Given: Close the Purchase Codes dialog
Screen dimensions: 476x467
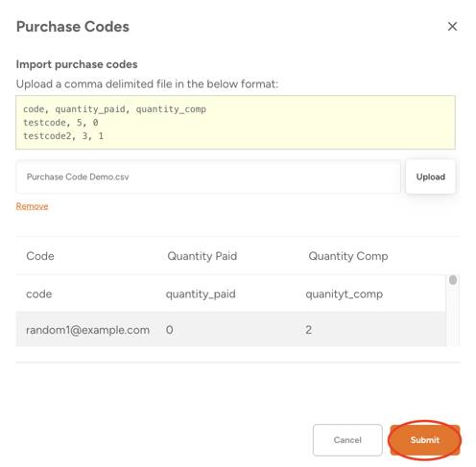Looking at the screenshot, I should coord(452,27).
